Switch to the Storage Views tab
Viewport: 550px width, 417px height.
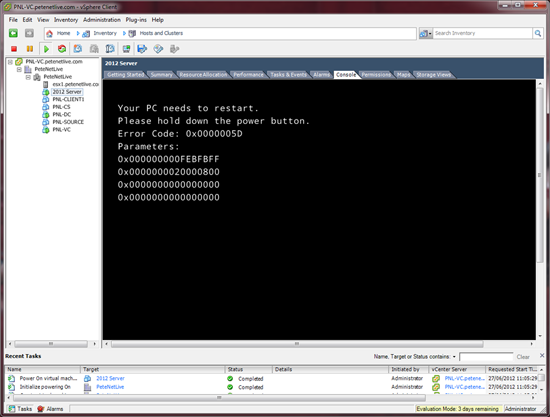point(434,74)
